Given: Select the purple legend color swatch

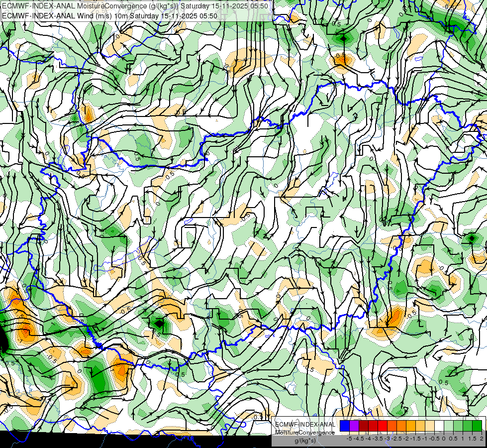Looking at the screenshot, I should [354, 426].
